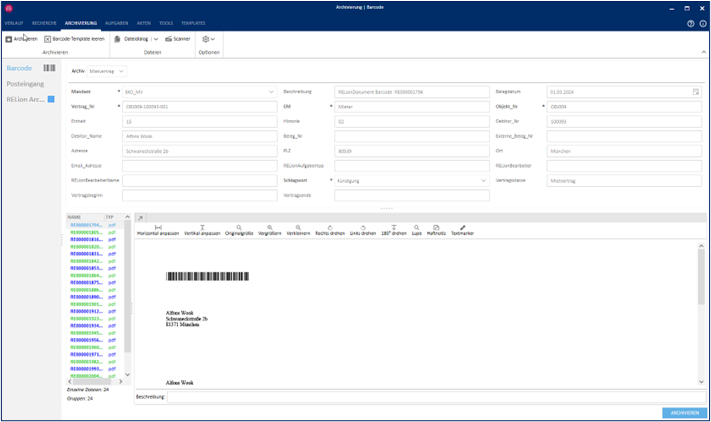711x422 pixels.
Task: Switch to the Recherche tab
Action: coord(44,22)
